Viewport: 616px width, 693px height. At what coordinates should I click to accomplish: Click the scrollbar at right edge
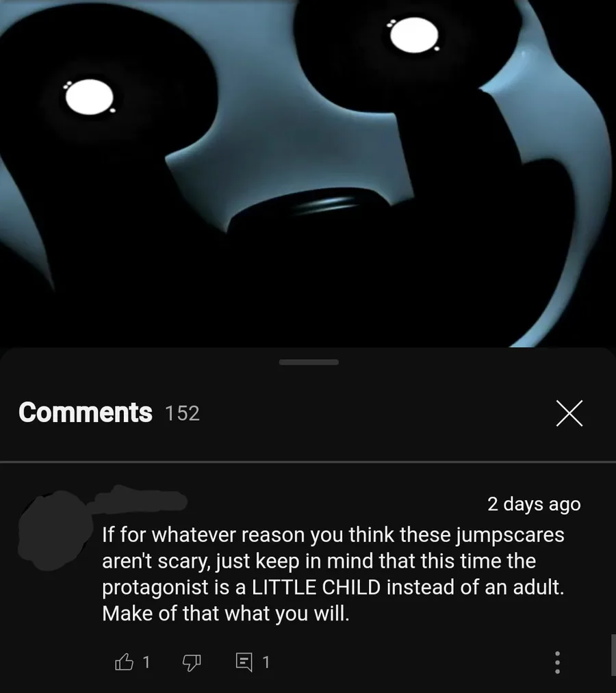(x=613, y=655)
